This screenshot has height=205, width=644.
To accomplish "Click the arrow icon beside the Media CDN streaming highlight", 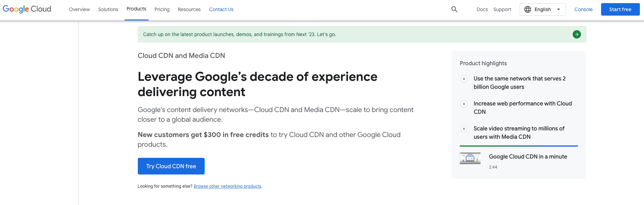I will [x=464, y=129].
